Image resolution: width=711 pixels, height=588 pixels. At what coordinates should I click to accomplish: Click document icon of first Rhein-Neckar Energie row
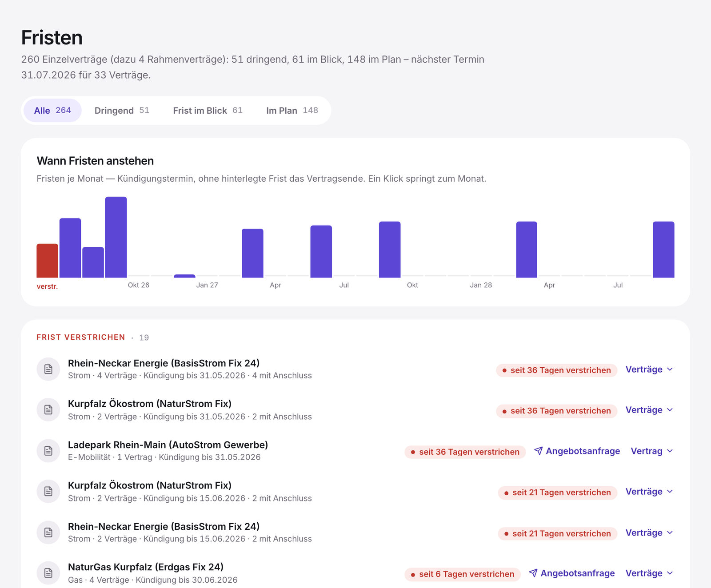pyautogui.click(x=48, y=369)
